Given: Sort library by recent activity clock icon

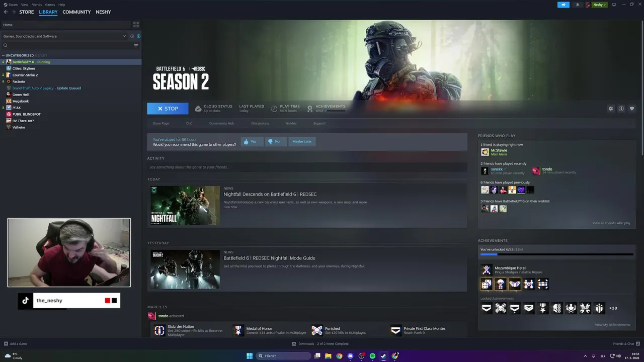Looking at the screenshot, I should point(132,36).
